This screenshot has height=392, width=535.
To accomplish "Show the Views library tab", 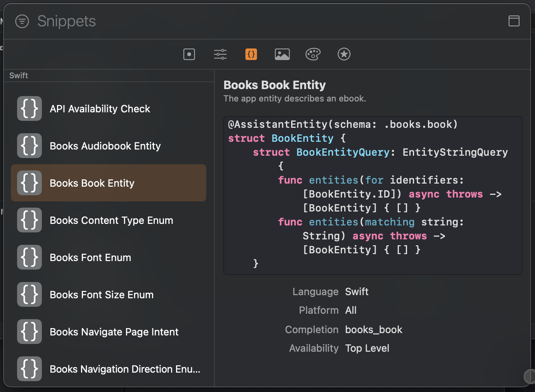I will coord(189,54).
